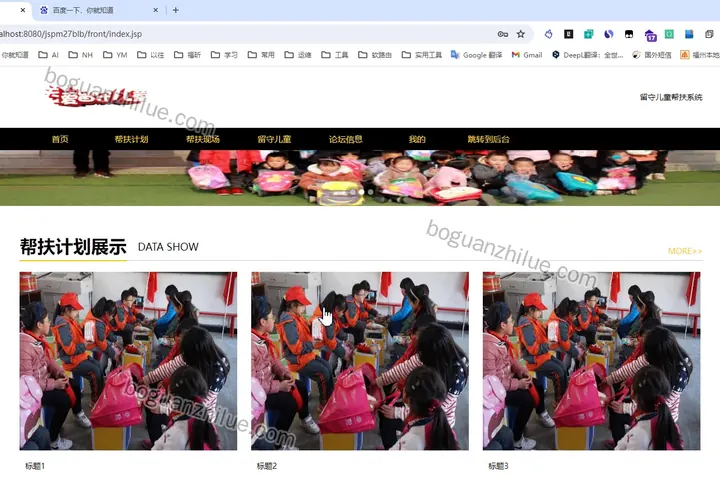
Task: Open the purple house extension with 17 badge
Action: coord(650,35)
